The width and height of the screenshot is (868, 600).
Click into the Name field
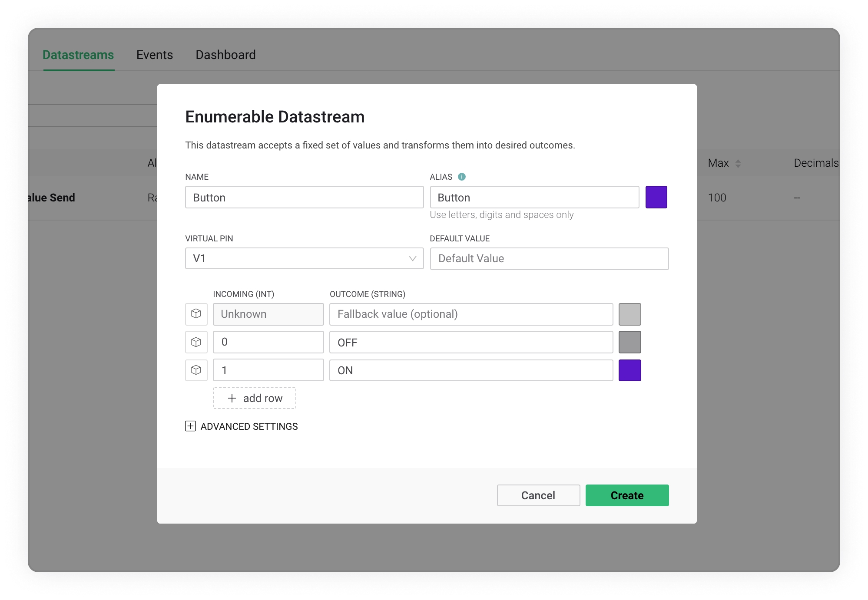point(304,198)
